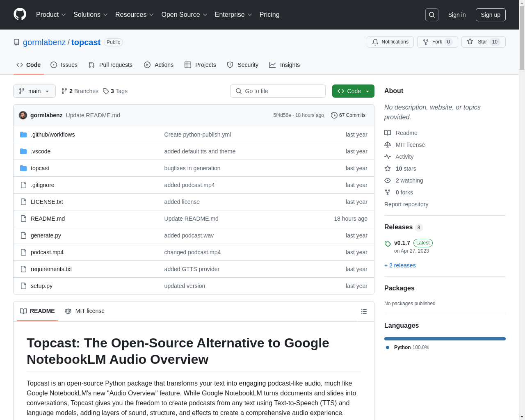525x420 pixels.
Task: Expand the Solutions menu
Action: pyautogui.click(x=90, y=14)
